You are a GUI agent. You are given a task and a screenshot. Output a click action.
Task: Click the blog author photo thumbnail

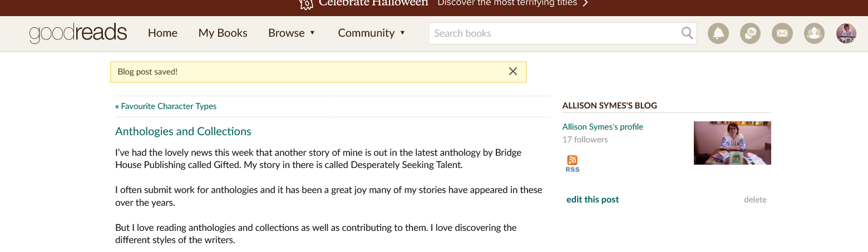click(732, 143)
